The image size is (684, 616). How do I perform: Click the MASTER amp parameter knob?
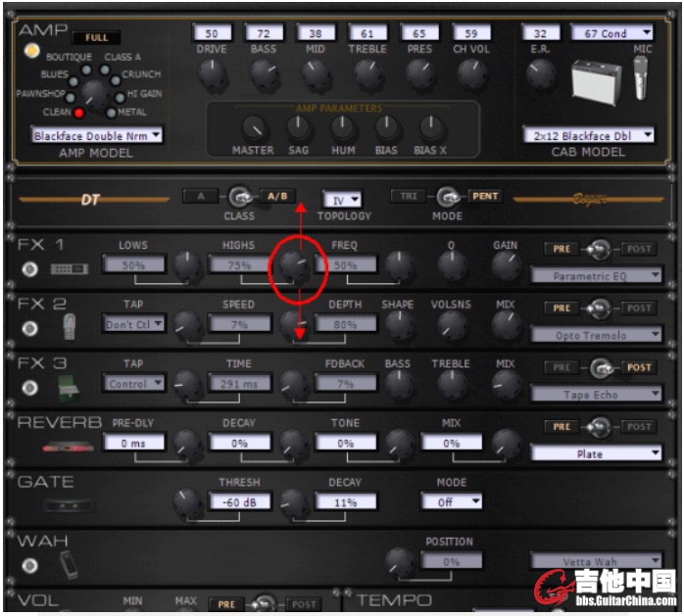coord(255,128)
